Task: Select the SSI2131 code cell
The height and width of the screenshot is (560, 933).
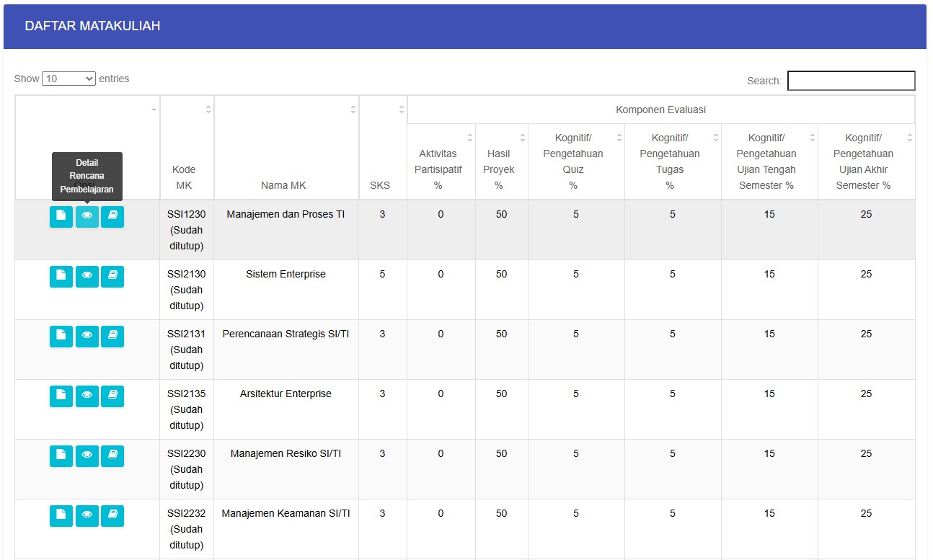Action: click(x=187, y=350)
